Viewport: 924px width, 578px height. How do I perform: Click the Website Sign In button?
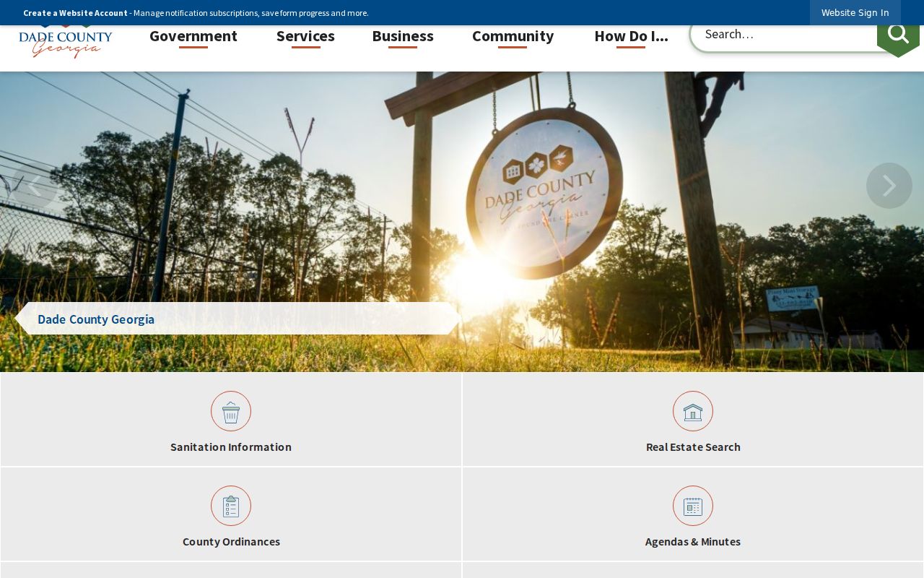[x=855, y=12]
